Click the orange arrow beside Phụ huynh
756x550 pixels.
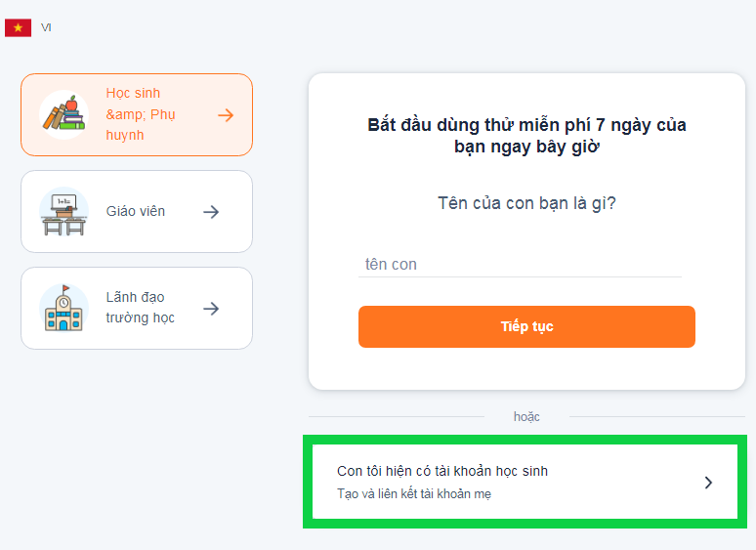pyautogui.click(x=226, y=115)
